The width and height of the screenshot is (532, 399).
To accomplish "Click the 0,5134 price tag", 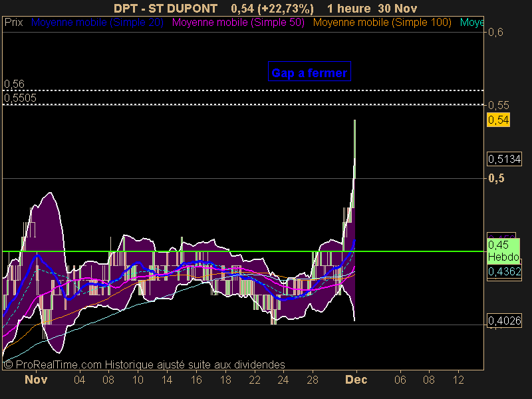I will coord(504,159).
